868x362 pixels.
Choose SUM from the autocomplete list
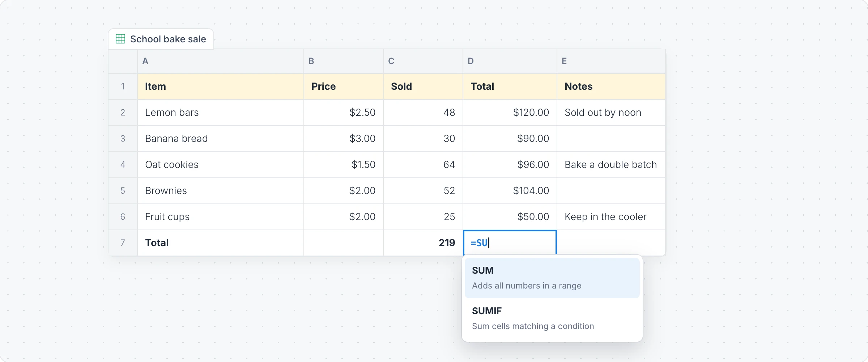(552, 278)
